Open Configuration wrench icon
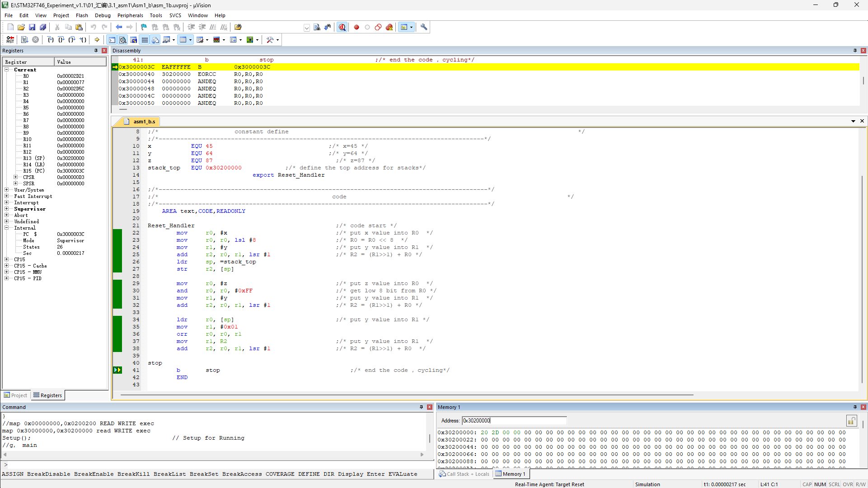868x488 pixels. point(424,27)
